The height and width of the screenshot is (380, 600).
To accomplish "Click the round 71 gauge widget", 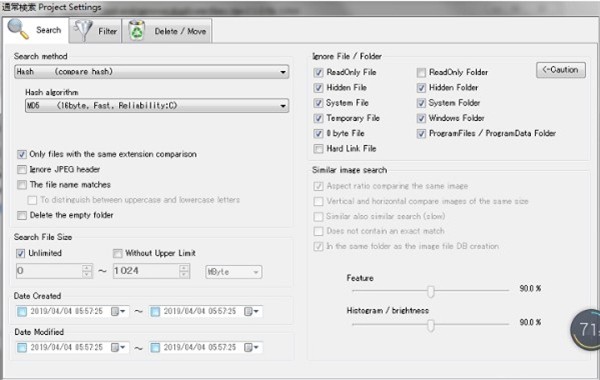I will (585, 329).
